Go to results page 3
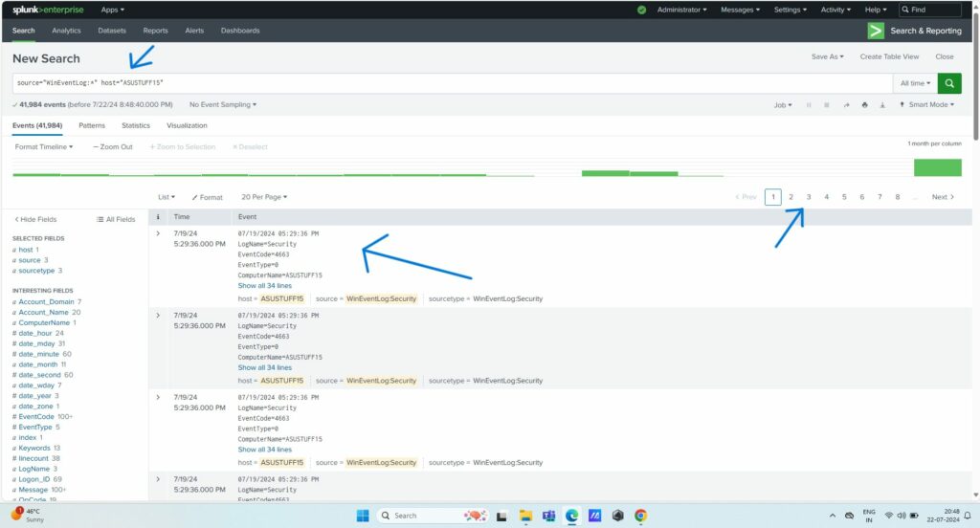The width and height of the screenshot is (980, 528). pos(809,197)
